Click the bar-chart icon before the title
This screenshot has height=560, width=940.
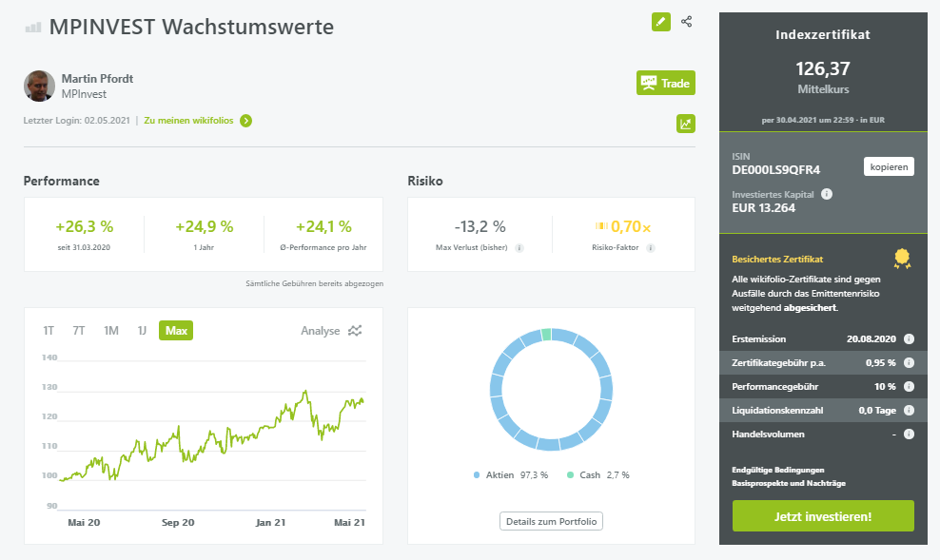[x=33, y=28]
